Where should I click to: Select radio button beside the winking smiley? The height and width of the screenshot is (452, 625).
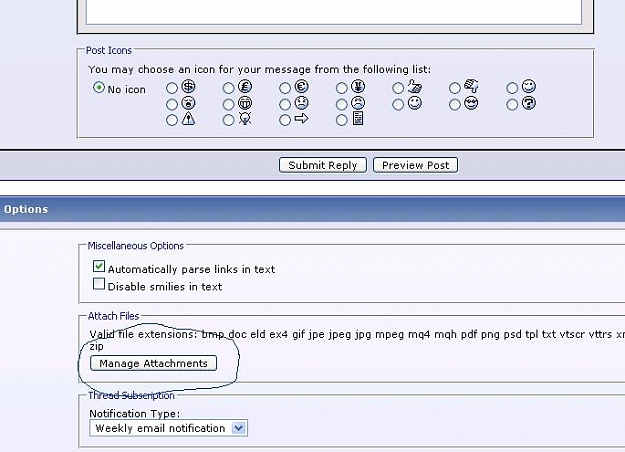pyautogui.click(x=512, y=88)
